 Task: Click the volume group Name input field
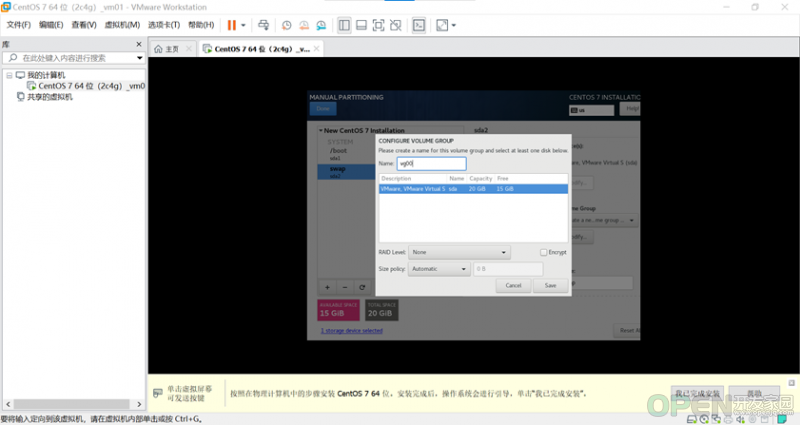coord(431,163)
